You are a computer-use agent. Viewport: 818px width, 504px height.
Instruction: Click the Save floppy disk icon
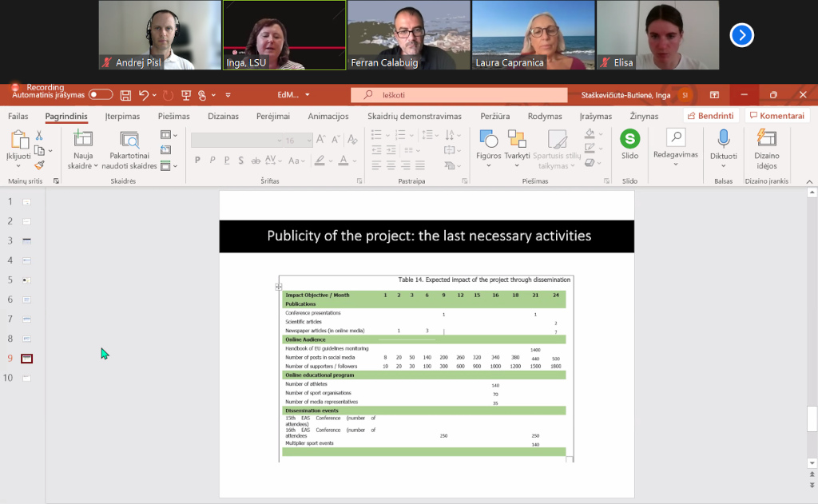coord(125,95)
